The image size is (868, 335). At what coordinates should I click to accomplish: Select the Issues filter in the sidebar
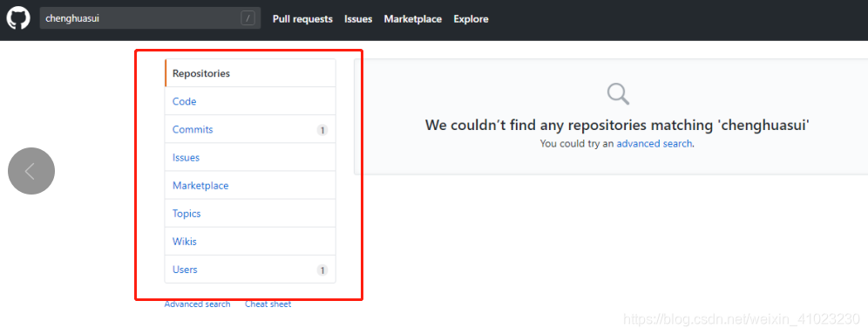click(250, 157)
